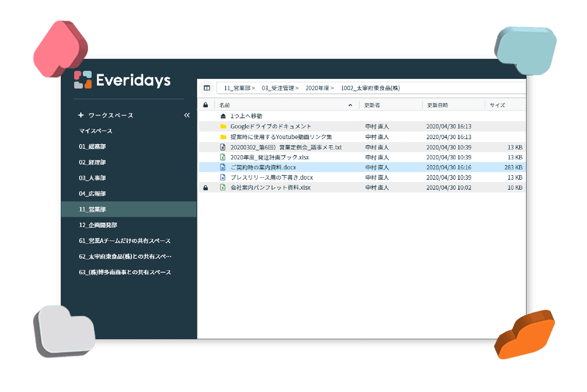Select the 11_営業部 workspace
The image size is (587, 392).
tap(129, 209)
